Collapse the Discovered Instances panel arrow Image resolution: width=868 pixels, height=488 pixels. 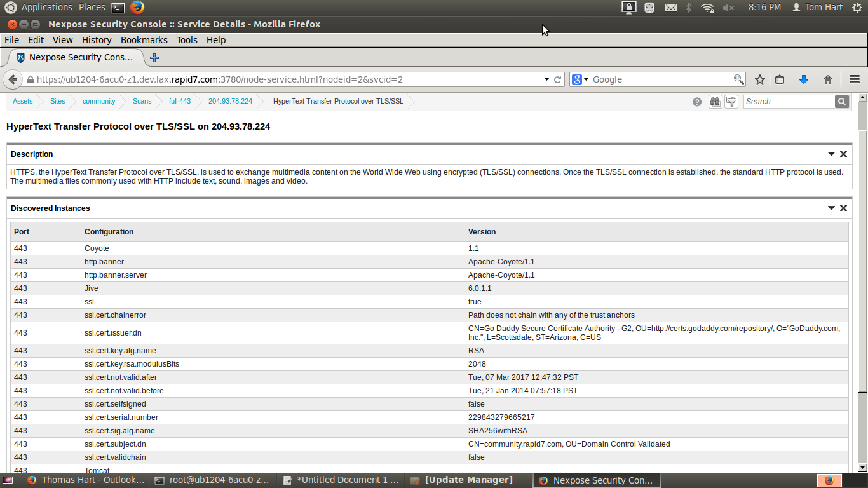831,208
